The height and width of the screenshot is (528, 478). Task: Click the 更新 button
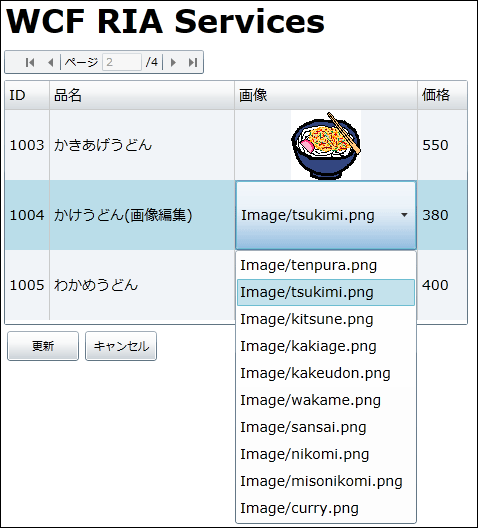(43, 346)
